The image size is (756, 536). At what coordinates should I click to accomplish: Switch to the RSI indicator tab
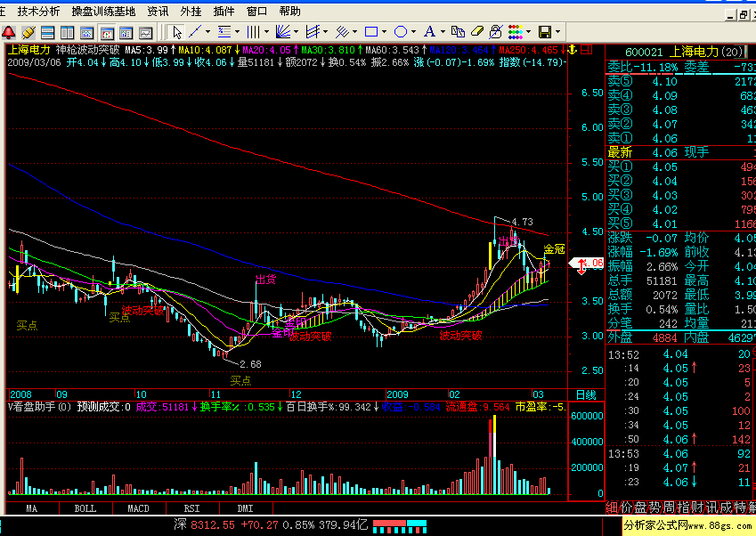pos(191,508)
